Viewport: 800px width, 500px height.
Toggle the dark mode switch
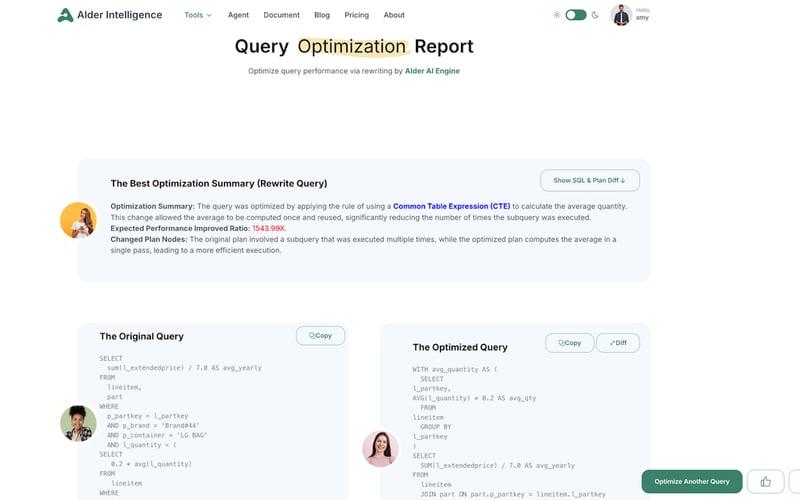pos(576,15)
